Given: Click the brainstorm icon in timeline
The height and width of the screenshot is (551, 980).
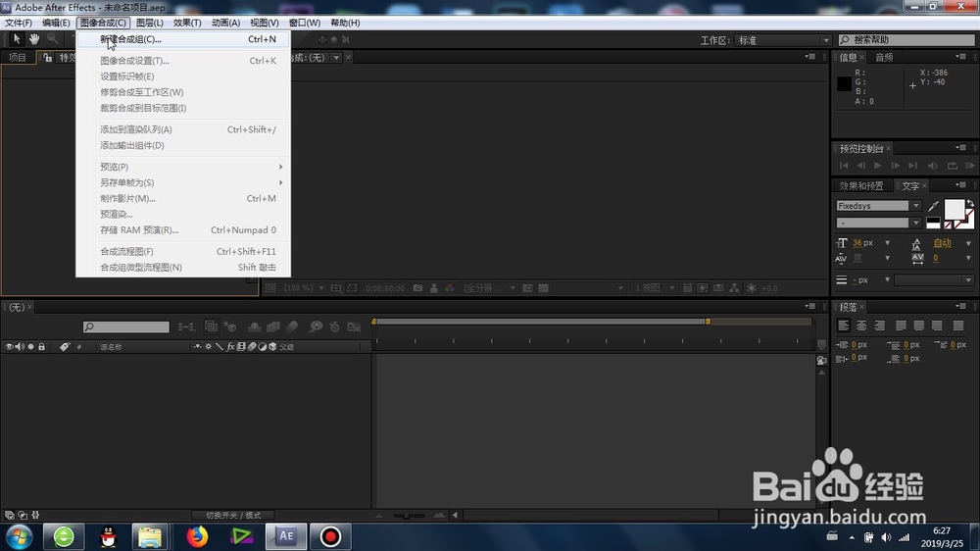Looking at the screenshot, I should click(317, 326).
